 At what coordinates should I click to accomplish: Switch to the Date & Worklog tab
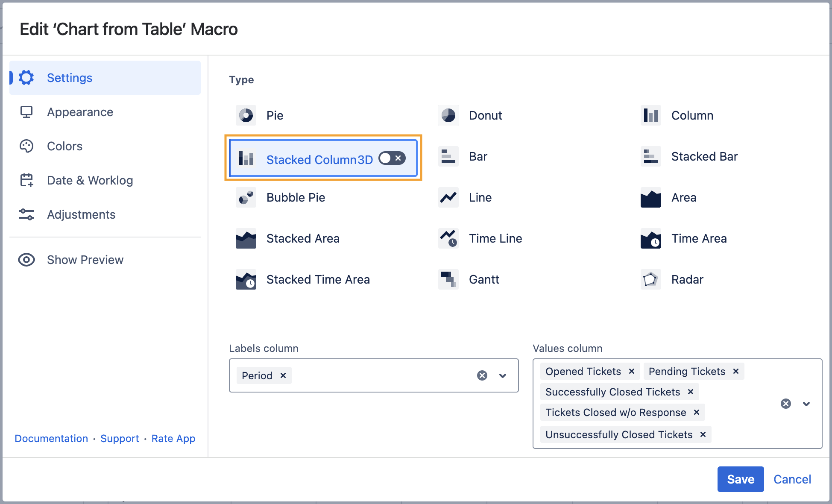coord(90,180)
